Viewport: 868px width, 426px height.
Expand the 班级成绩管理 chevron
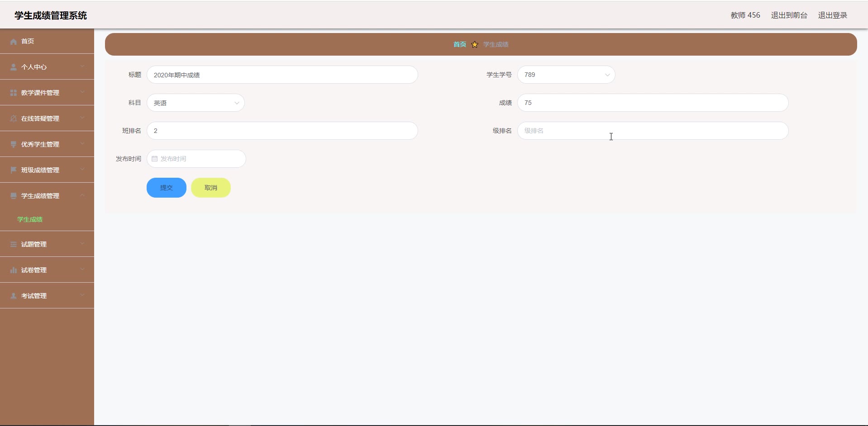point(82,170)
